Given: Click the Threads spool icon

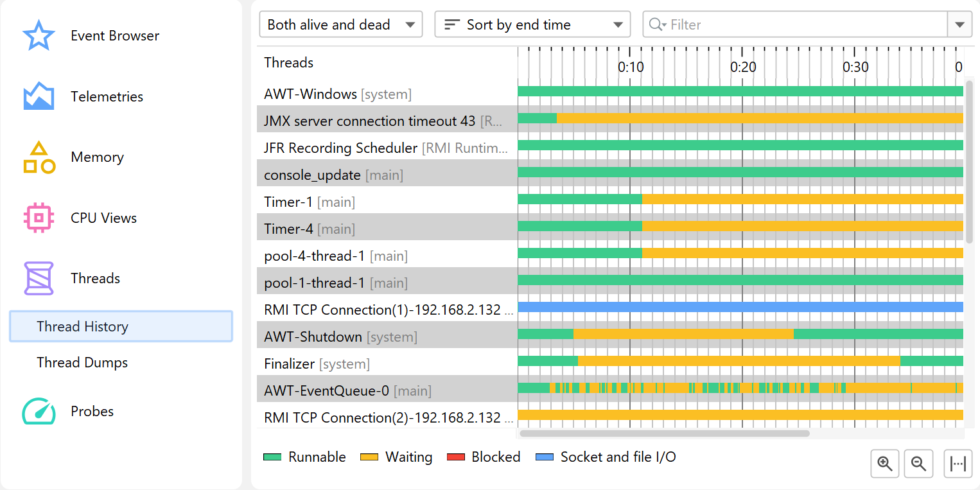Looking at the screenshot, I should 39,278.
